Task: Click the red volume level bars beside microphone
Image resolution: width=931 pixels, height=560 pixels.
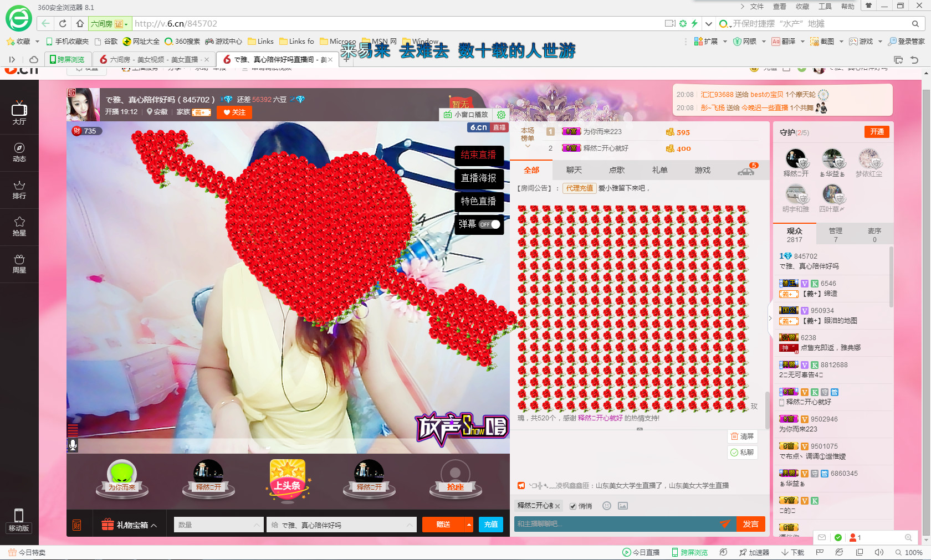Action: pyautogui.click(x=73, y=430)
